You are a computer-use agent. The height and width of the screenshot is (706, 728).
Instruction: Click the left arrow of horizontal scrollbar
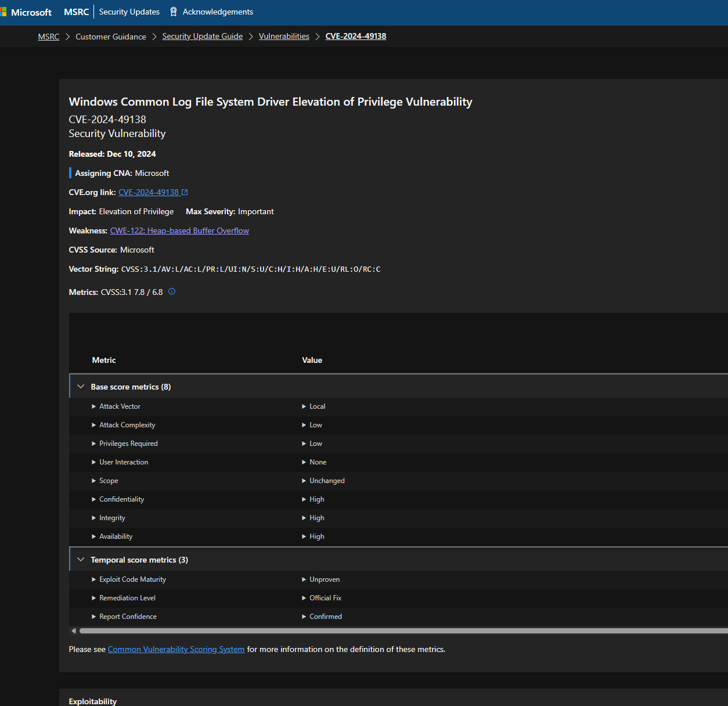pyautogui.click(x=74, y=631)
